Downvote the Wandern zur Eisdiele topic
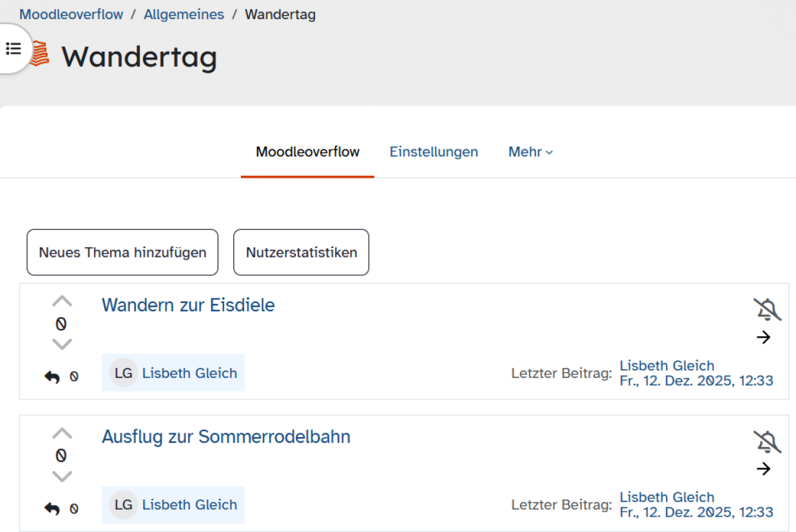 62,344
